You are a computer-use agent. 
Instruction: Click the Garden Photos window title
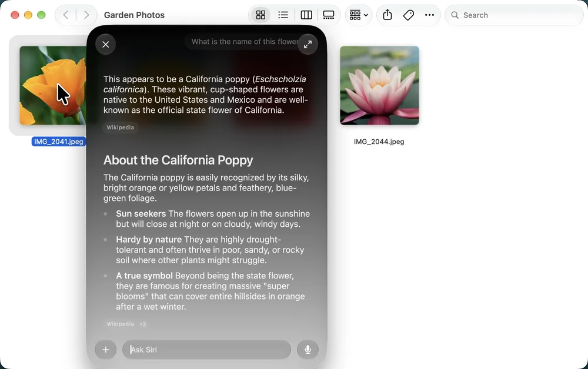(134, 15)
